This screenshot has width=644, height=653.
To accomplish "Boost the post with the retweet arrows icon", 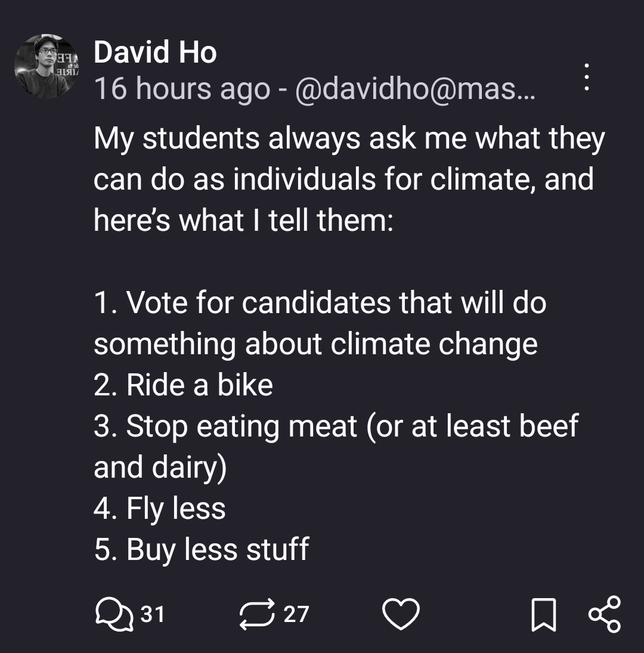I will (x=256, y=614).
